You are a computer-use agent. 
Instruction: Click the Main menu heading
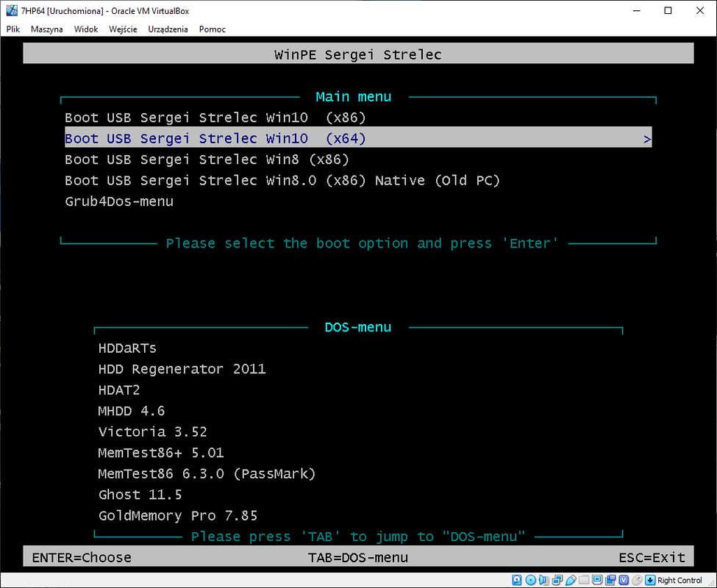pos(354,97)
